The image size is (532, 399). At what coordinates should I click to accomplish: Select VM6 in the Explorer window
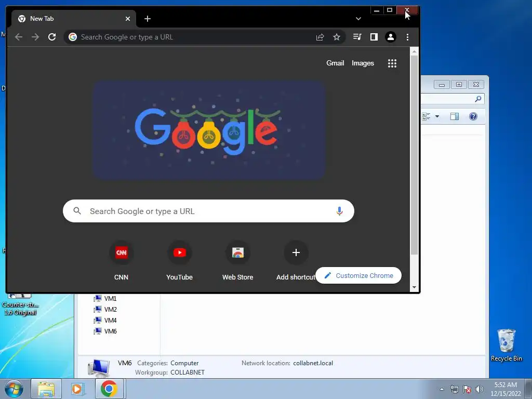(105, 331)
